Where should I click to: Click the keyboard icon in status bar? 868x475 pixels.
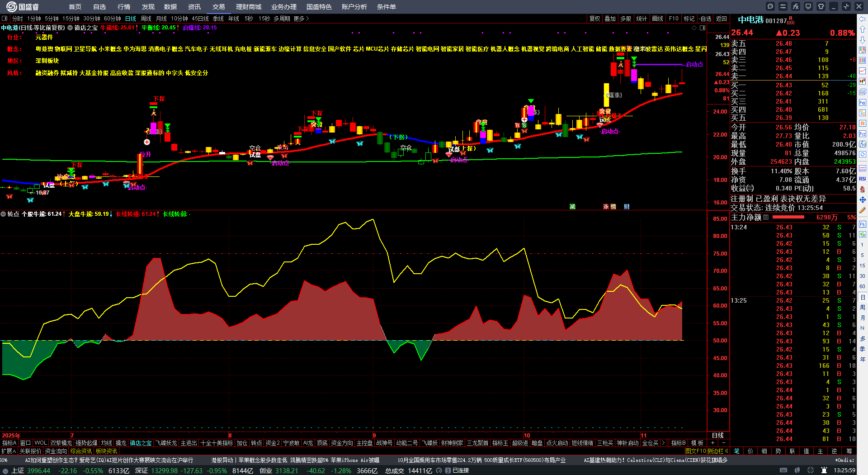[x=783, y=470]
